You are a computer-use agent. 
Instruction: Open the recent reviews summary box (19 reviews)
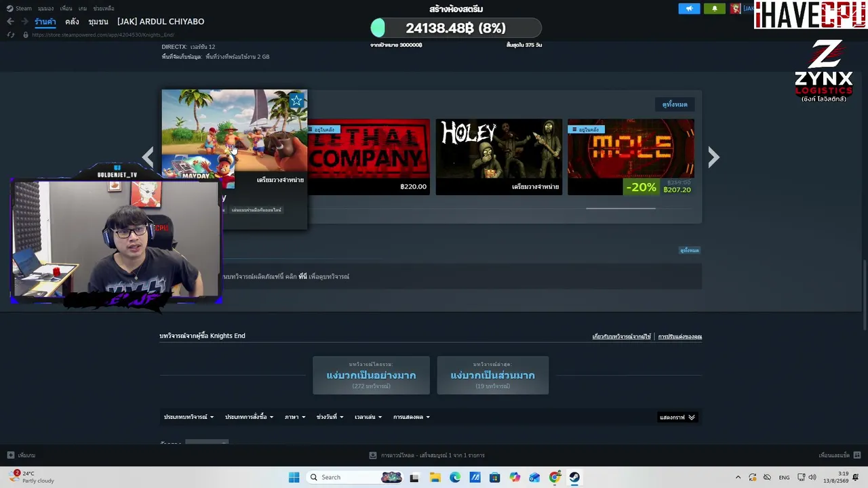493,375
